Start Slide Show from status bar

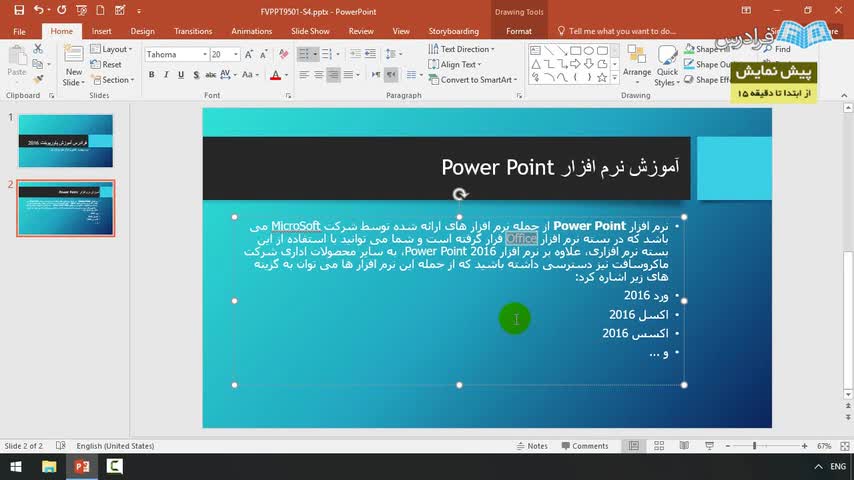[x=709, y=446]
